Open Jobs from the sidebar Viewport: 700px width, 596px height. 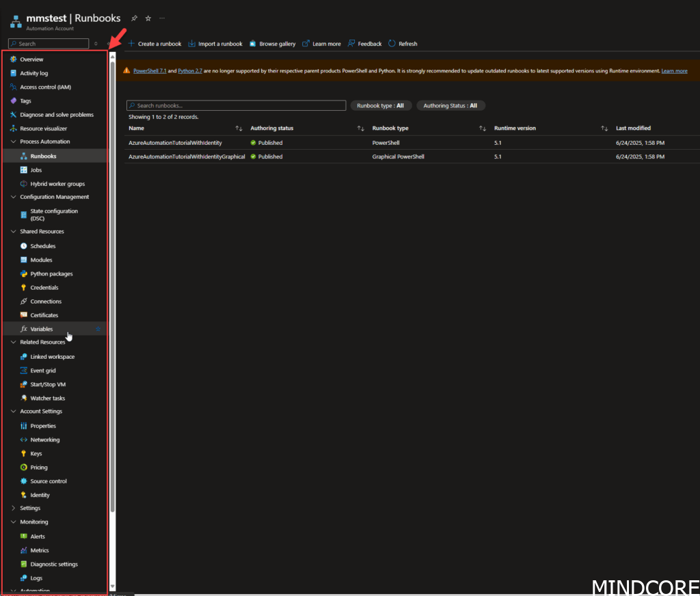click(36, 170)
